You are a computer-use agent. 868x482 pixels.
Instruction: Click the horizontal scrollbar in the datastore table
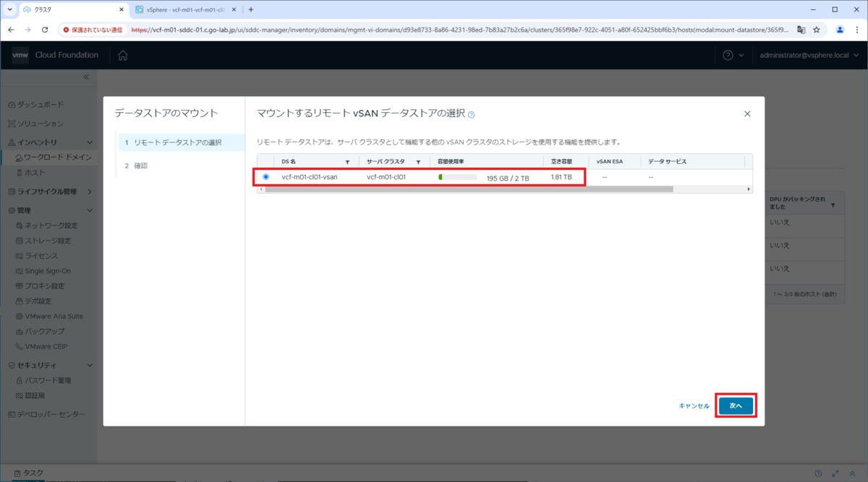pos(469,189)
